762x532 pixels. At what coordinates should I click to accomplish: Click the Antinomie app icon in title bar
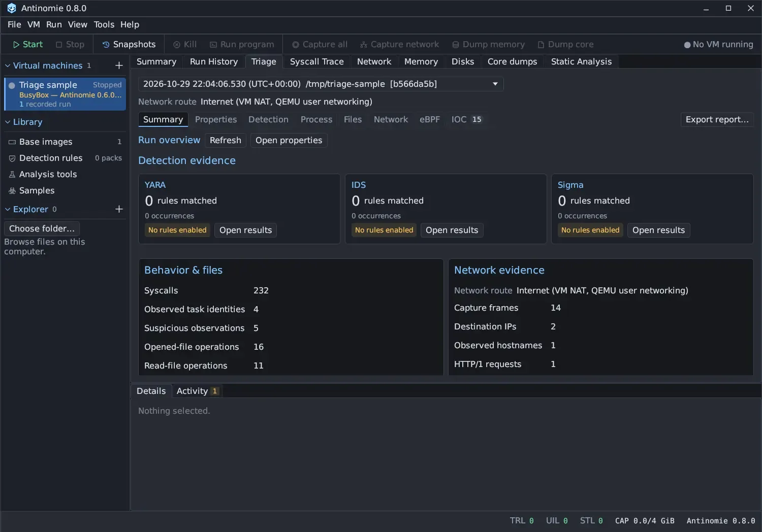coord(12,8)
